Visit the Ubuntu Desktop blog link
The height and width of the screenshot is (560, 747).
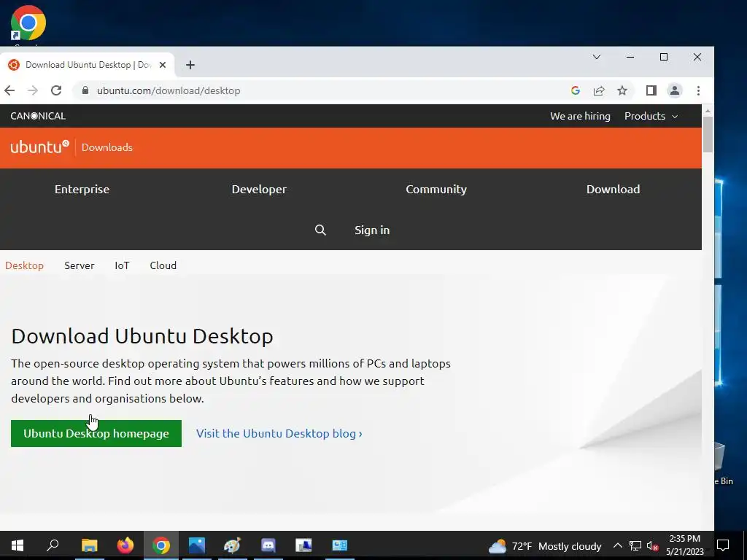coord(279,433)
